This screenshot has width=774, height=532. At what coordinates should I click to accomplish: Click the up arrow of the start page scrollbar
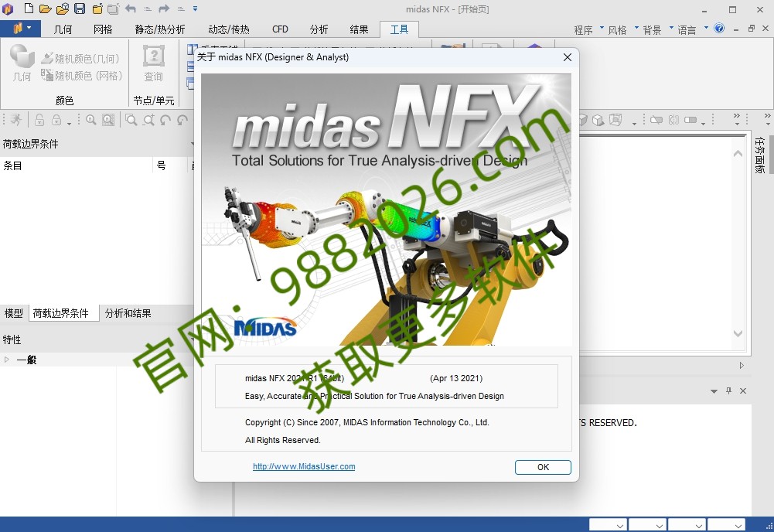pos(738,154)
